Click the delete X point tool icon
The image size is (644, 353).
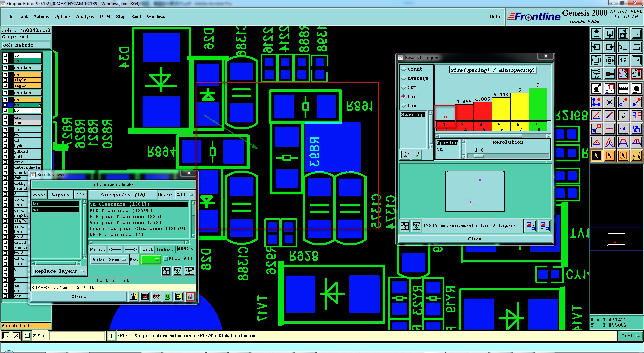pos(610,102)
